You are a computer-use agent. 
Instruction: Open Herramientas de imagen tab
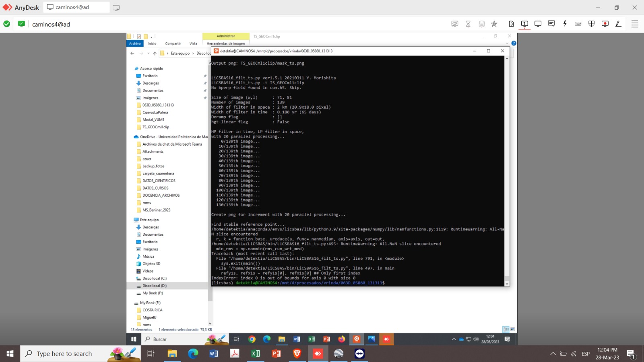(x=226, y=43)
